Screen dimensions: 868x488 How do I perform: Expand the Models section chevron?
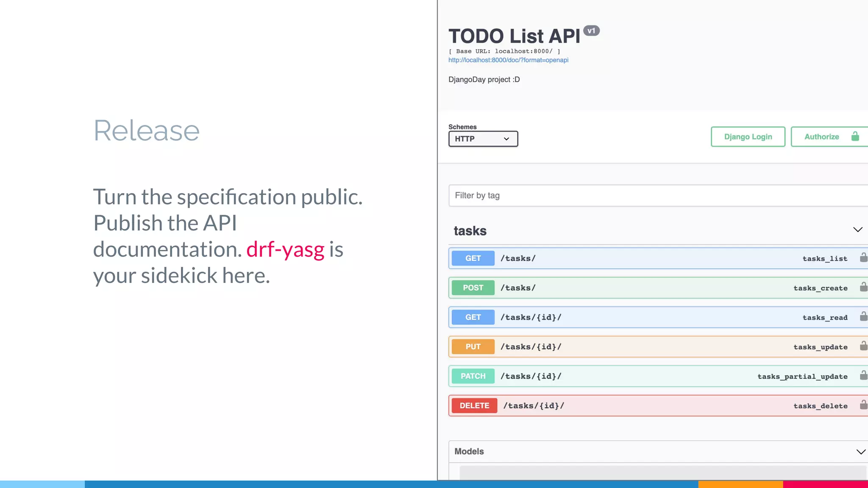tap(860, 452)
